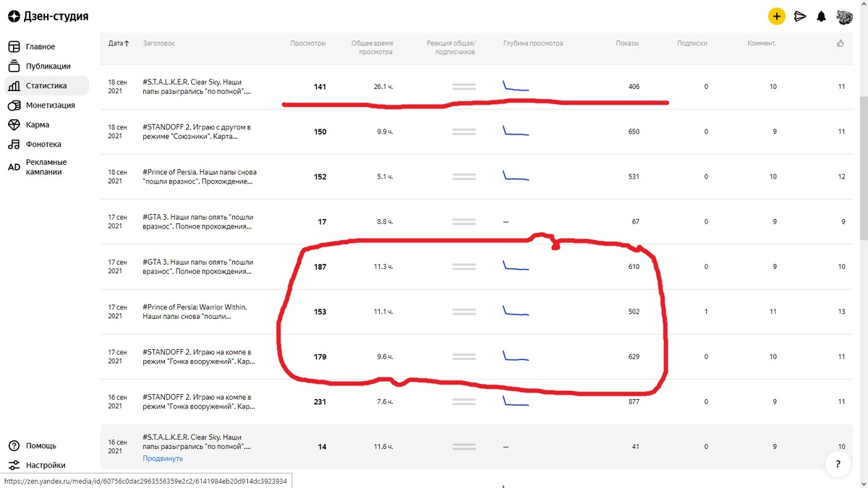Click the Монетизация coins icon
The height and width of the screenshot is (488, 868).
pos(14,106)
